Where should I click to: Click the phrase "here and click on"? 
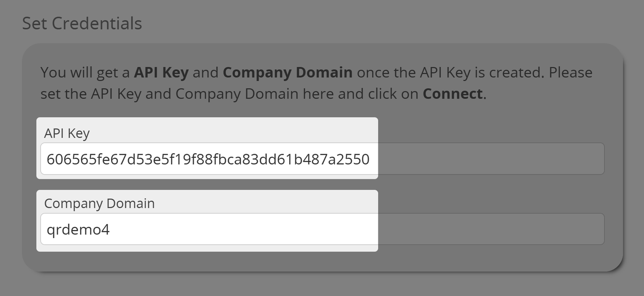pos(360,94)
